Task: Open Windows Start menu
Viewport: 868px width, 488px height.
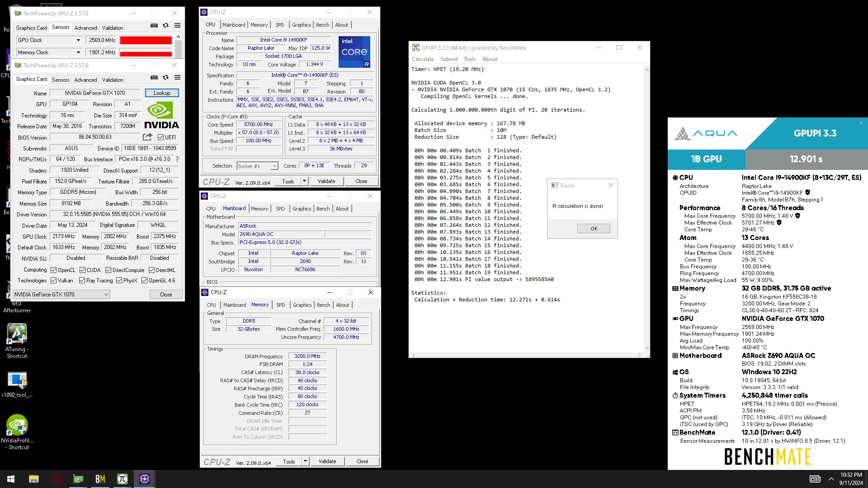Action: point(11,479)
